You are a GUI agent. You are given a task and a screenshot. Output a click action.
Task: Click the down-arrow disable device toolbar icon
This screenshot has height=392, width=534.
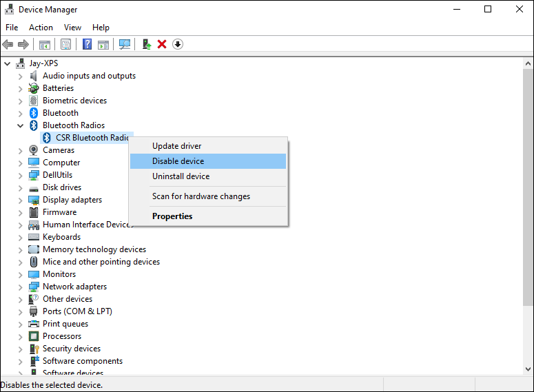pyautogui.click(x=178, y=44)
